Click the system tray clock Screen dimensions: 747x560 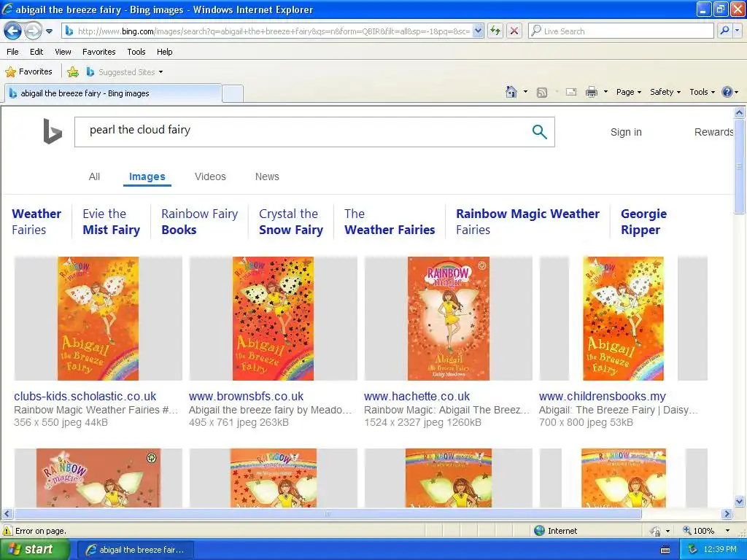tap(719, 550)
